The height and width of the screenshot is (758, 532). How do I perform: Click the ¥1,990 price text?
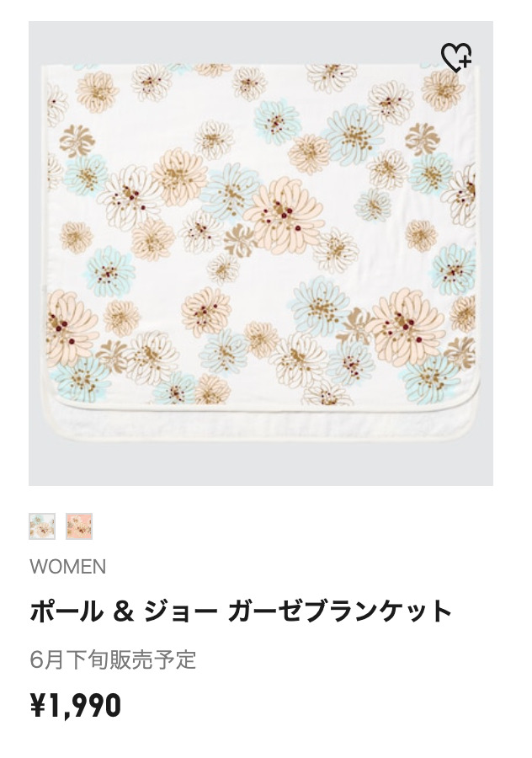[76, 705]
